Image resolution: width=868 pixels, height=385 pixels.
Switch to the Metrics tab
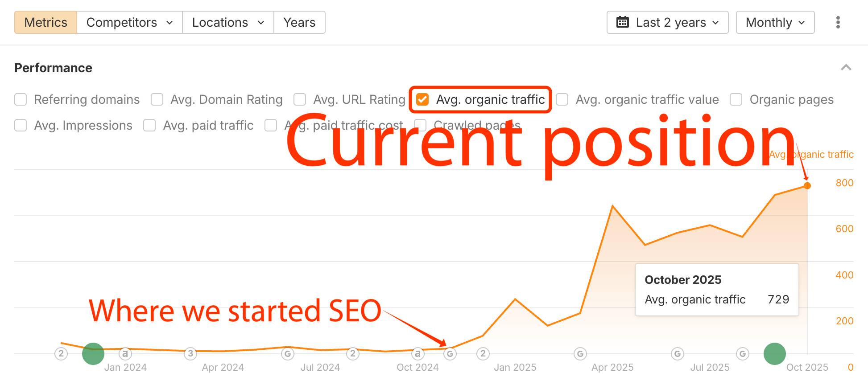tap(45, 22)
